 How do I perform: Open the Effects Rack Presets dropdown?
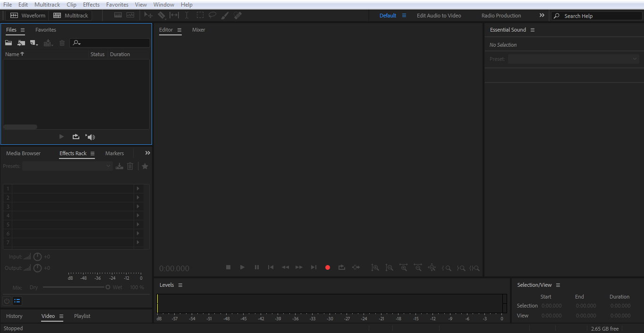(x=68, y=166)
